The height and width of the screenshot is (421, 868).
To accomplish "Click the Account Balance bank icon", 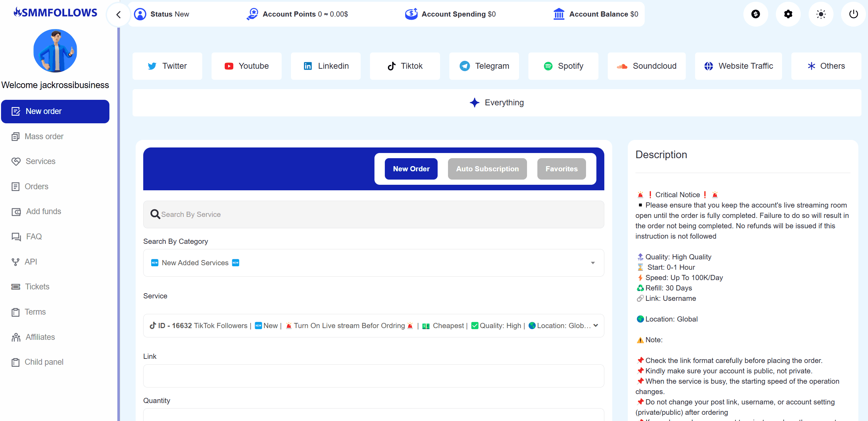I will [559, 14].
